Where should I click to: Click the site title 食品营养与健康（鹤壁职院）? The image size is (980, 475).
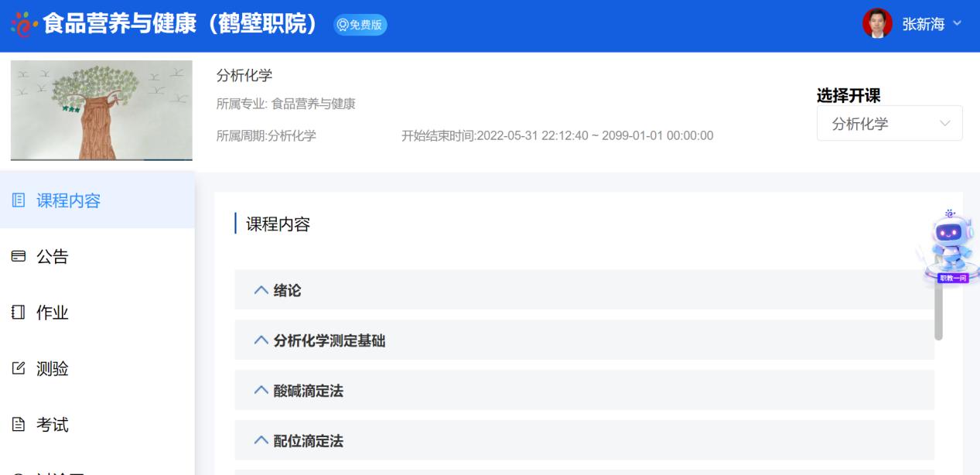click(181, 24)
